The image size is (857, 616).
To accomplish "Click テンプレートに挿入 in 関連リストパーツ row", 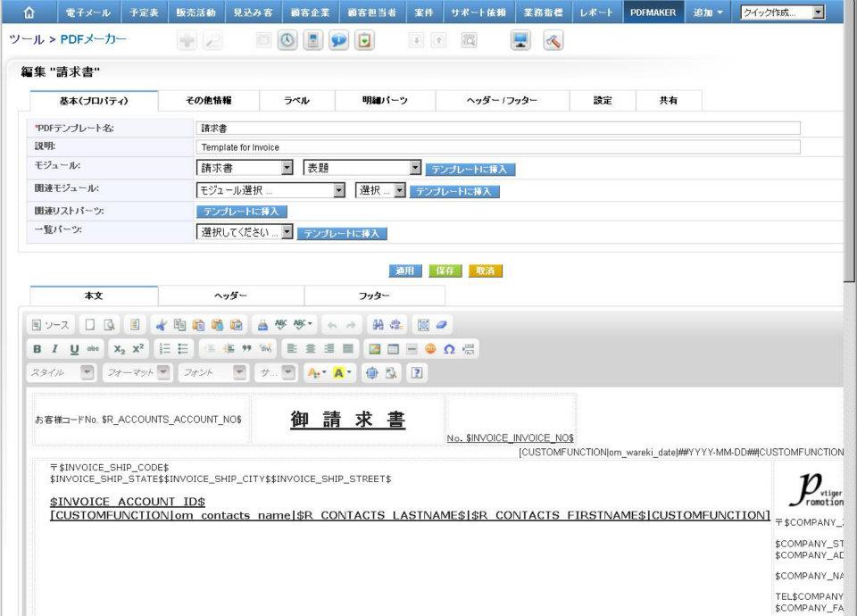I will coord(242,211).
